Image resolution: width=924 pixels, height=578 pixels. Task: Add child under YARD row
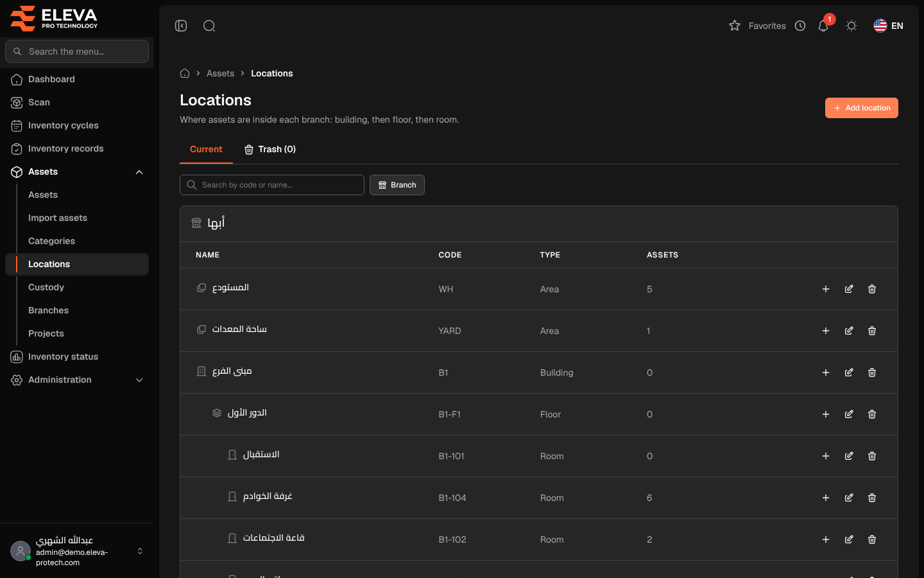[x=826, y=331]
